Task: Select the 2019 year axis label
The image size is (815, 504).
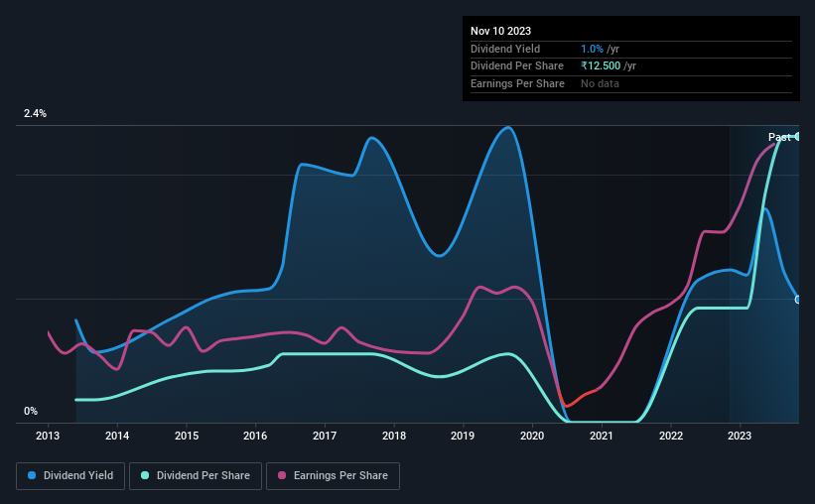Action: click(x=463, y=436)
